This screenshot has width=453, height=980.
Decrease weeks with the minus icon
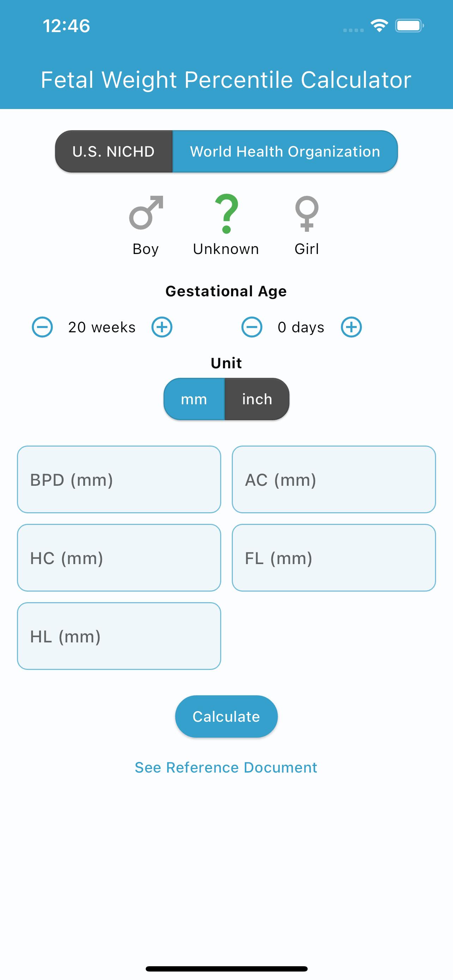click(42, 327)
